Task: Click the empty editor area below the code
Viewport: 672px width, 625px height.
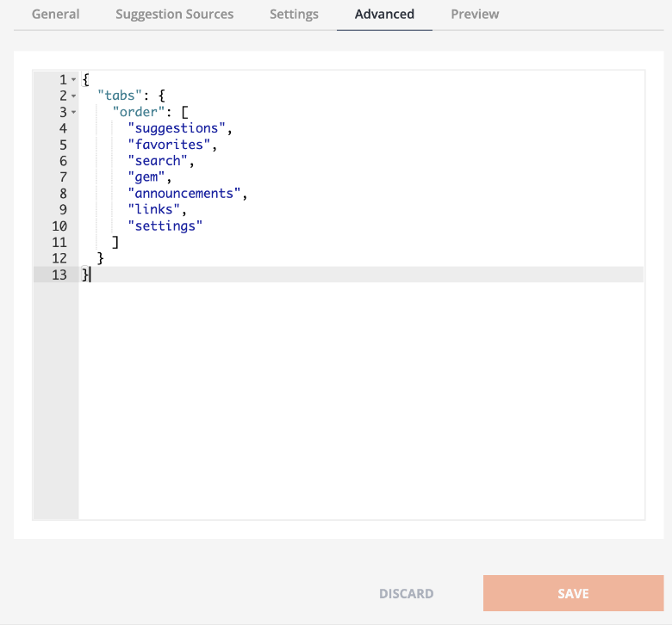Action: [x=361, y=399]
